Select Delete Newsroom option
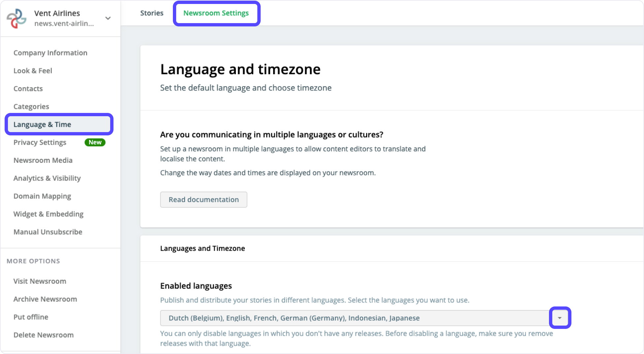 coord(44,335)
